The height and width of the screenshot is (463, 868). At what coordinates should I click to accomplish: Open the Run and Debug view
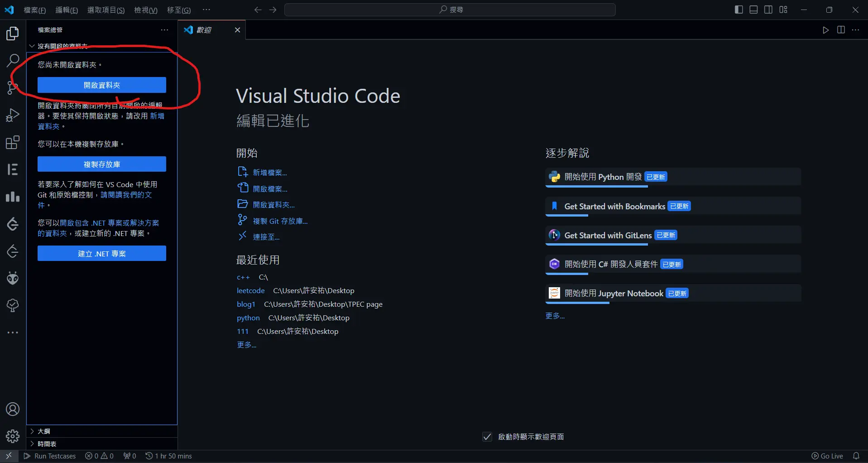tap(13, 115)
